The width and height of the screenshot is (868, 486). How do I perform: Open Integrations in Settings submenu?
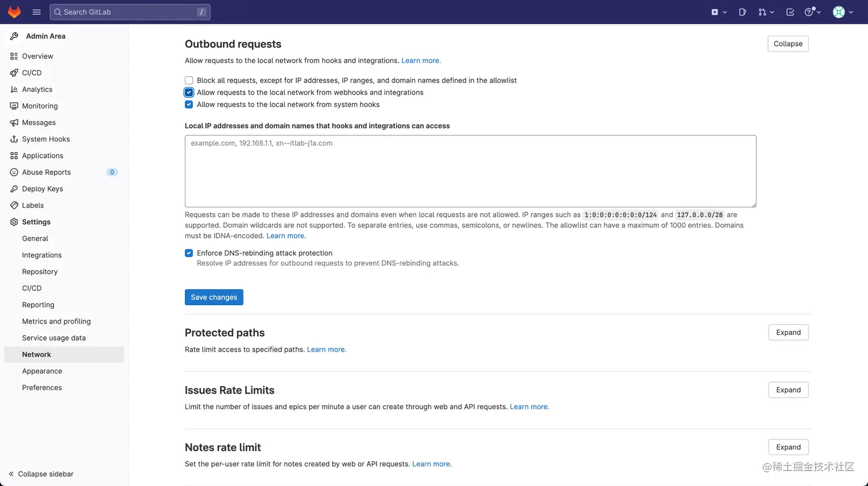click(x=42, y=255)
